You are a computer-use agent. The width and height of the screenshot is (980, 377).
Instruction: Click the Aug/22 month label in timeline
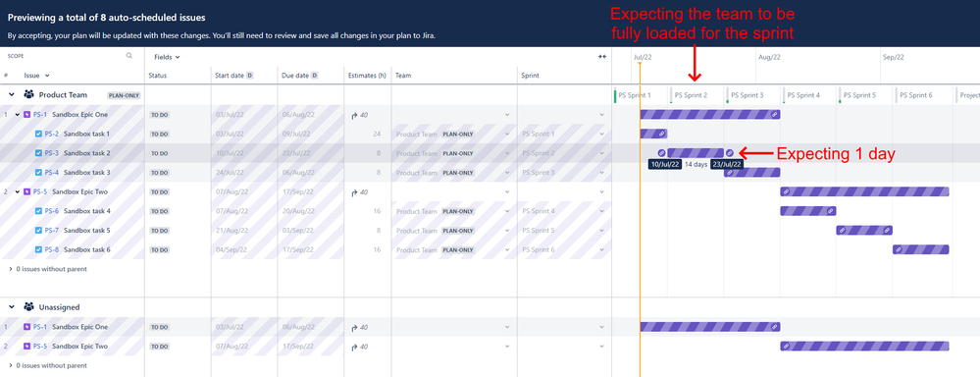(x=769, y=57)
